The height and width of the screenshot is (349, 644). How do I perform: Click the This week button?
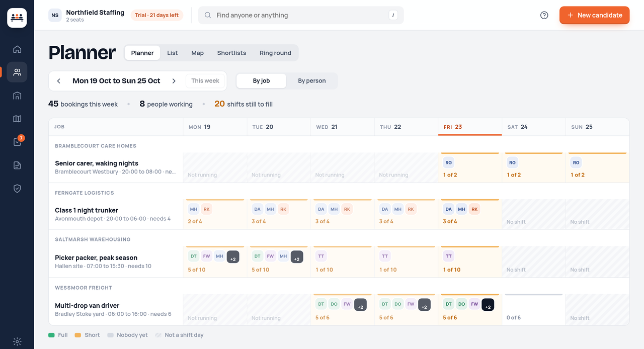point(205,81)
